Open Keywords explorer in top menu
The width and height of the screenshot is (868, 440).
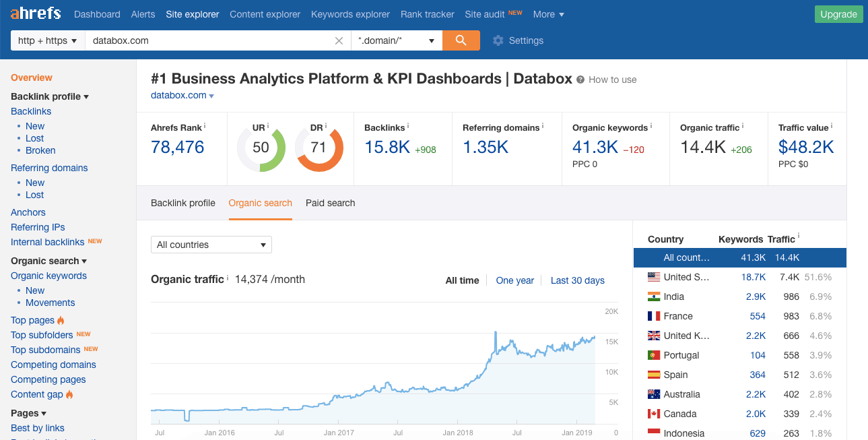pyautogui.click(x=350, y=14)
